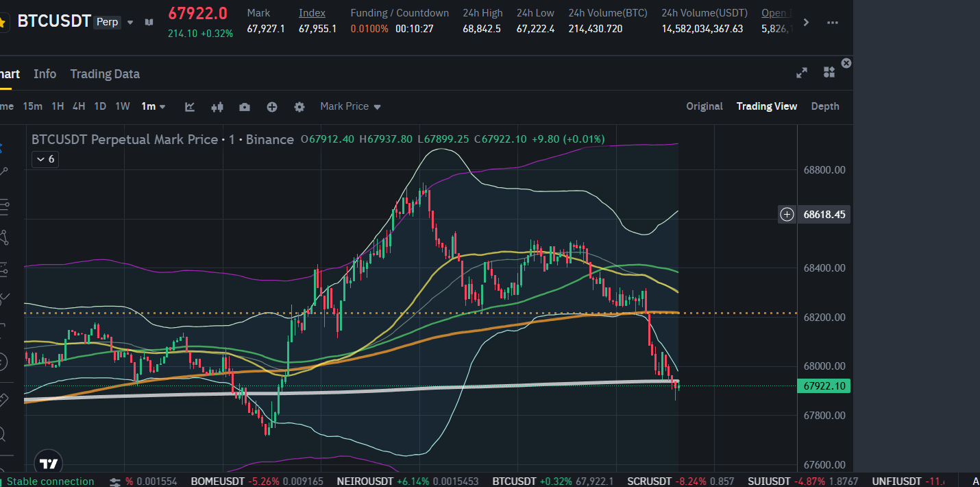Select the ruler measure tool in the left sidebar

point(2,399)
